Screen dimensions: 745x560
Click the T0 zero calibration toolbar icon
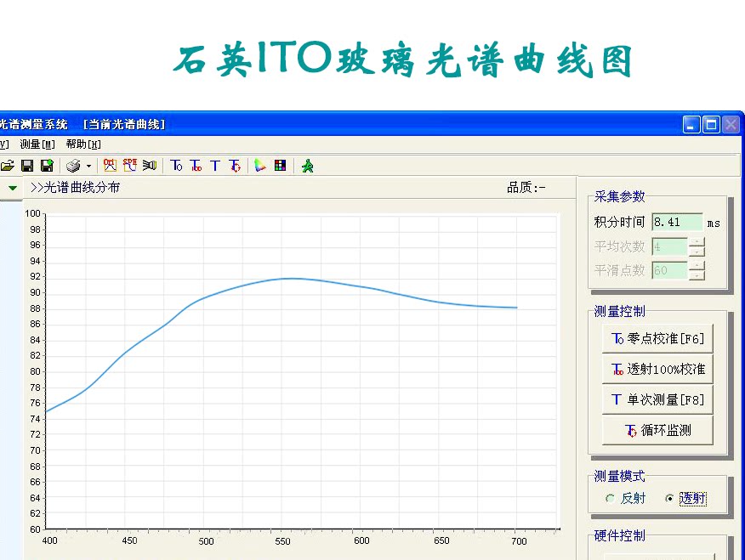176,166
